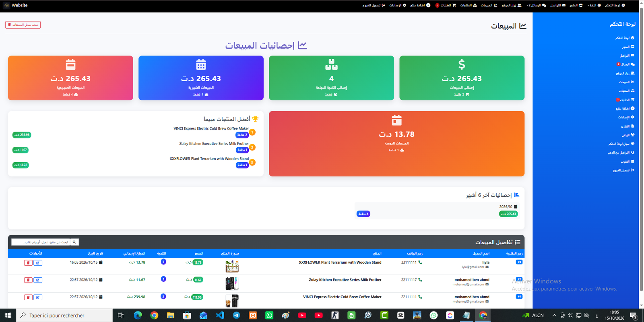This screenshot has height=322, width=644.
Task: Delete sale row of XXXFLOWER Plant Terrarium
Action: [28, 263]
